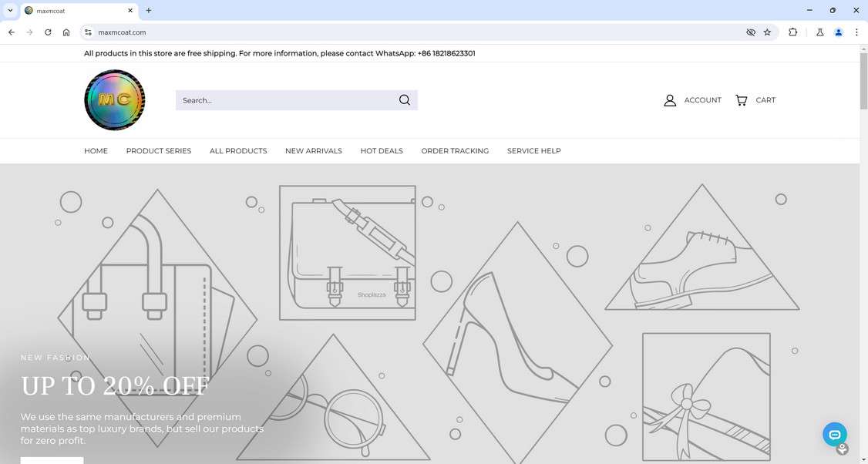Image resolution: width=868 pixels, height=464 pixels.
Task: Click the NEW FASHION banner label
Action: [56, 358]
